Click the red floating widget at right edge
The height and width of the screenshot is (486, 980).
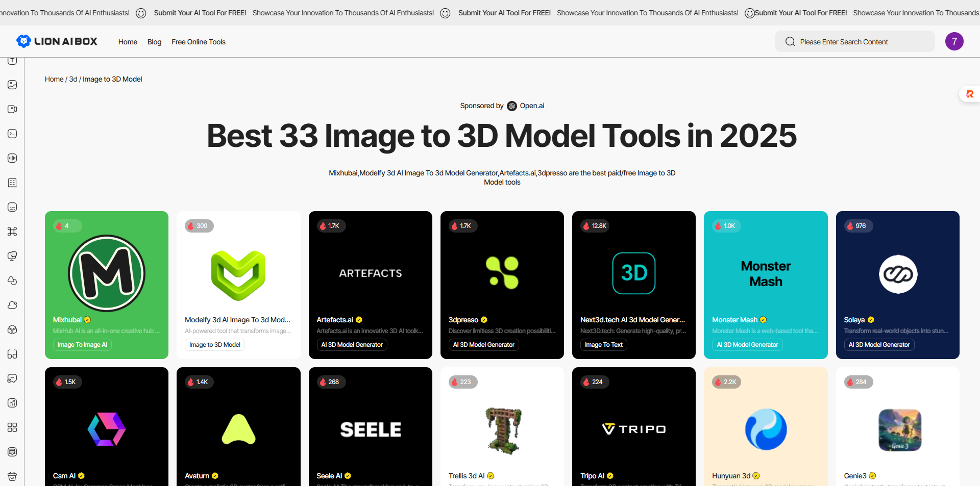[x=970, y=94]
